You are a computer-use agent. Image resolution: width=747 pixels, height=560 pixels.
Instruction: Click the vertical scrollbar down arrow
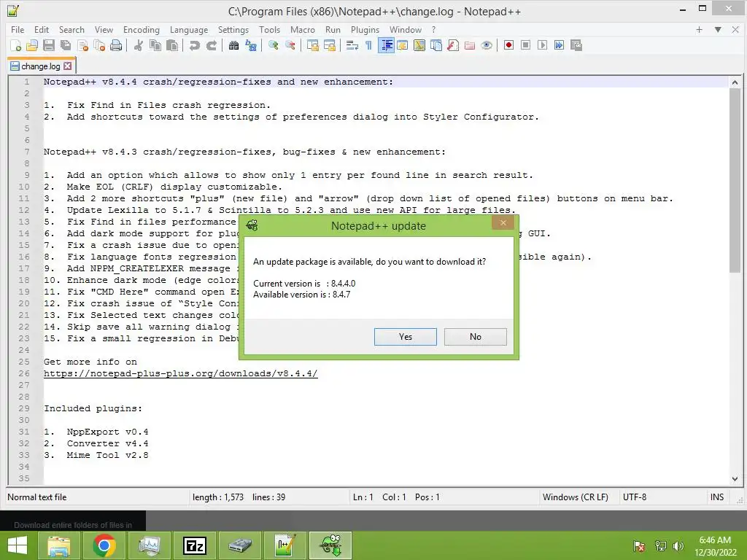pyautogui.click(x=735, y=479)
